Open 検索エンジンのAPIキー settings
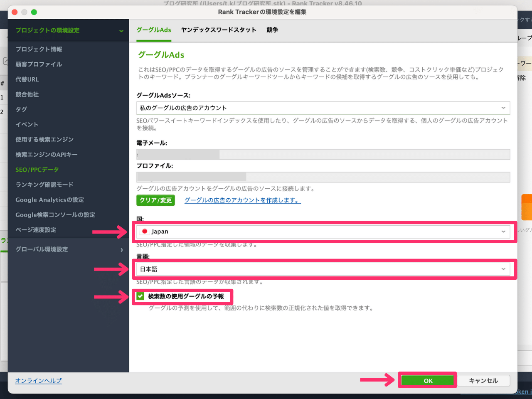Screen dimensions: 532x399 (x=47, y=155)
